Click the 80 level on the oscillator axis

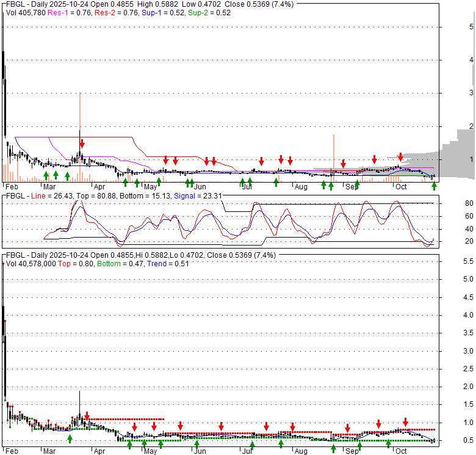[x=452, y=203]
